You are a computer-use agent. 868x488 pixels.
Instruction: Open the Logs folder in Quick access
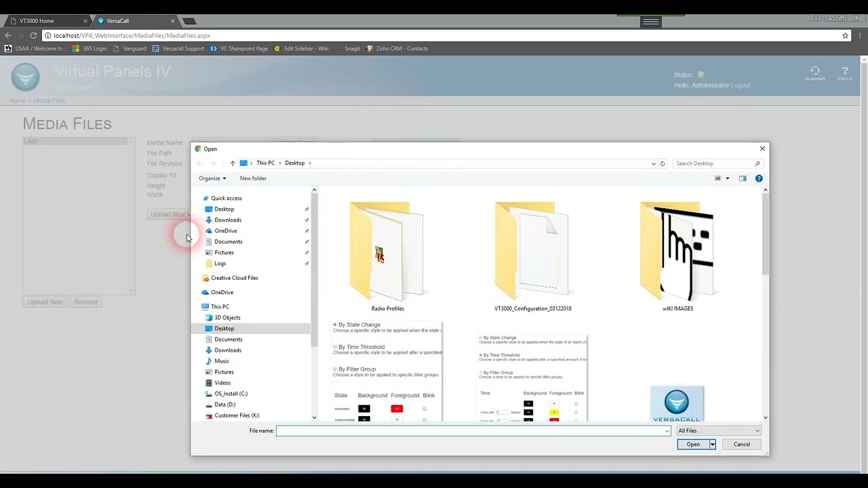click(220, 263)
